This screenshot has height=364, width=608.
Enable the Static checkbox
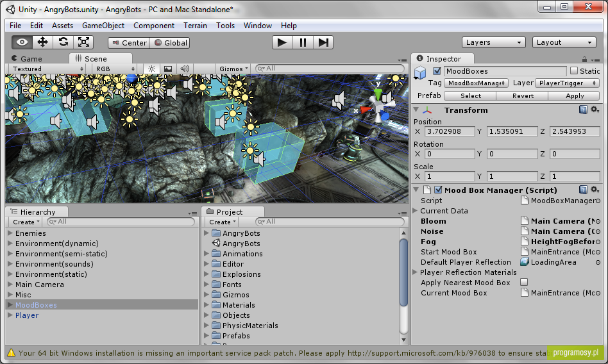coord(574,71)
